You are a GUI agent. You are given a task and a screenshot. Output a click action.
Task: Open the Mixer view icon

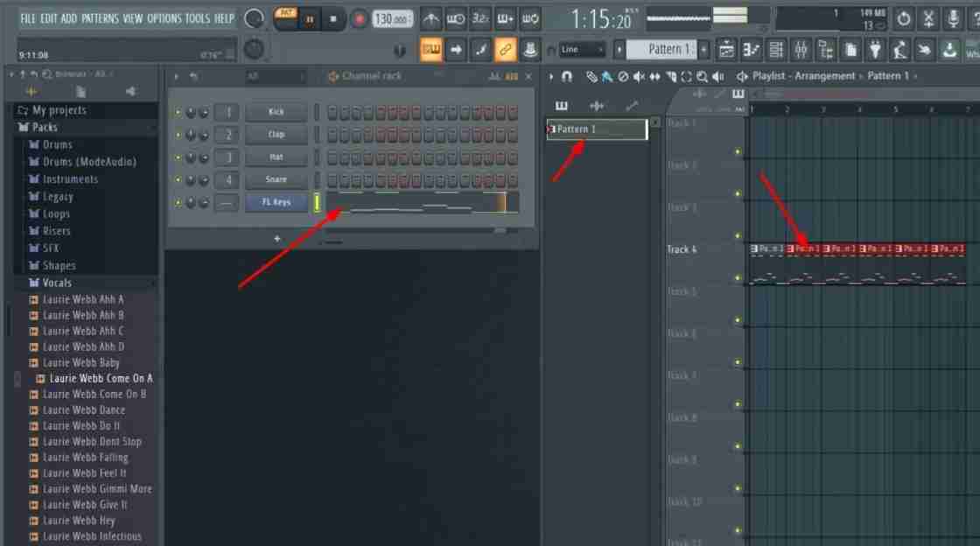(x=801, y=50)
